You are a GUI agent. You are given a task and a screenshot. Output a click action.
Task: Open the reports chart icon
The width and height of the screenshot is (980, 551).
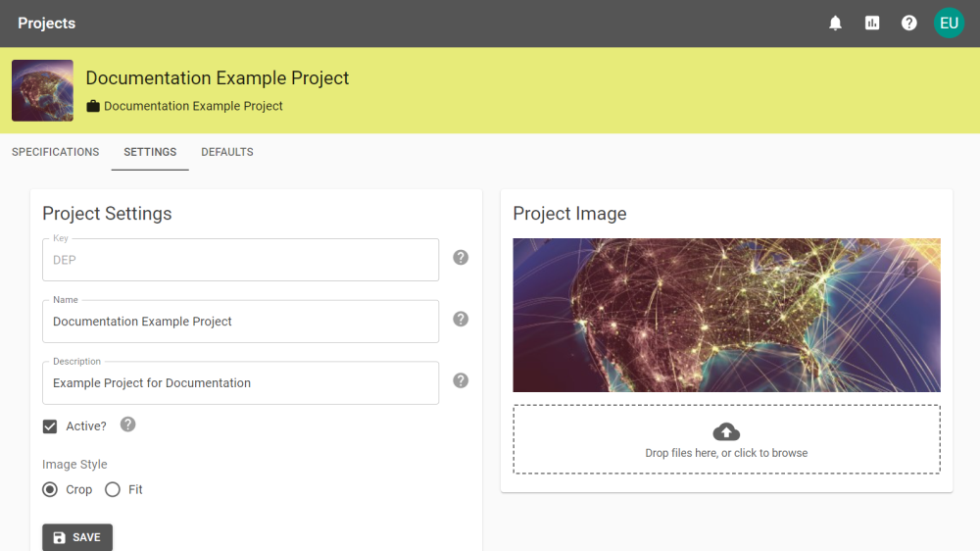click(872, 24)
